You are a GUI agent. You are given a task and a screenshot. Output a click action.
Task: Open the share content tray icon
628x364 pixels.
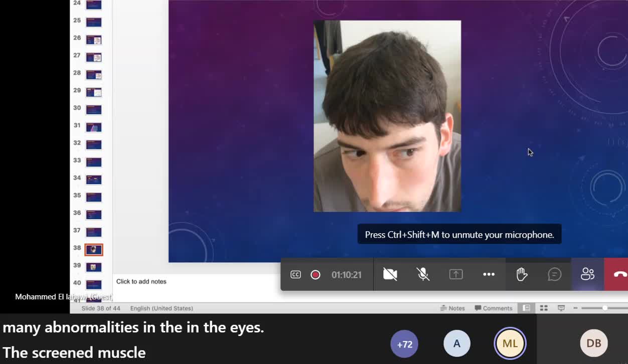click(x=456, y=274)
